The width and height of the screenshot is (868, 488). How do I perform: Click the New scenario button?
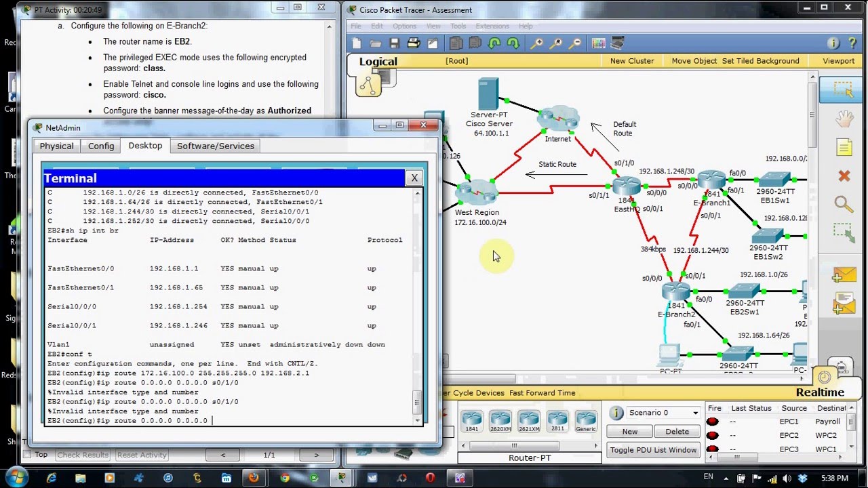pyautogui.click(x=629, y=432)
